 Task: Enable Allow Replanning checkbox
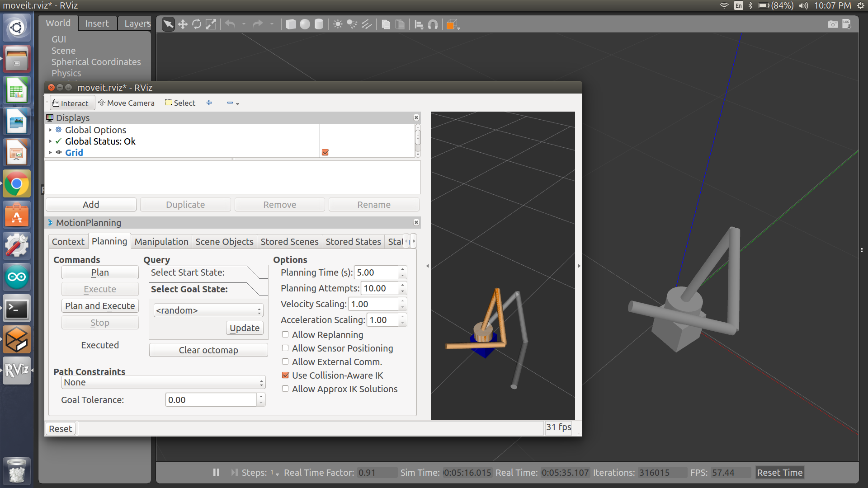285,335
